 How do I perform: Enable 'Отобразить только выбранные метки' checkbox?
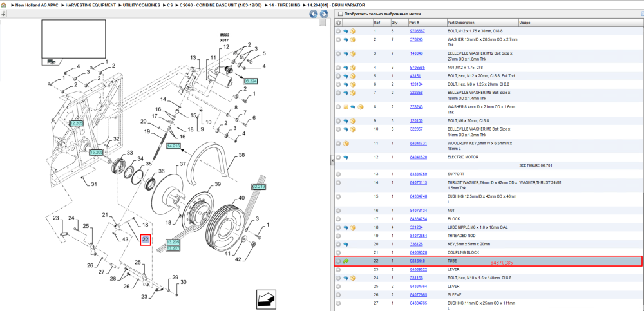[x=340, y=14]
